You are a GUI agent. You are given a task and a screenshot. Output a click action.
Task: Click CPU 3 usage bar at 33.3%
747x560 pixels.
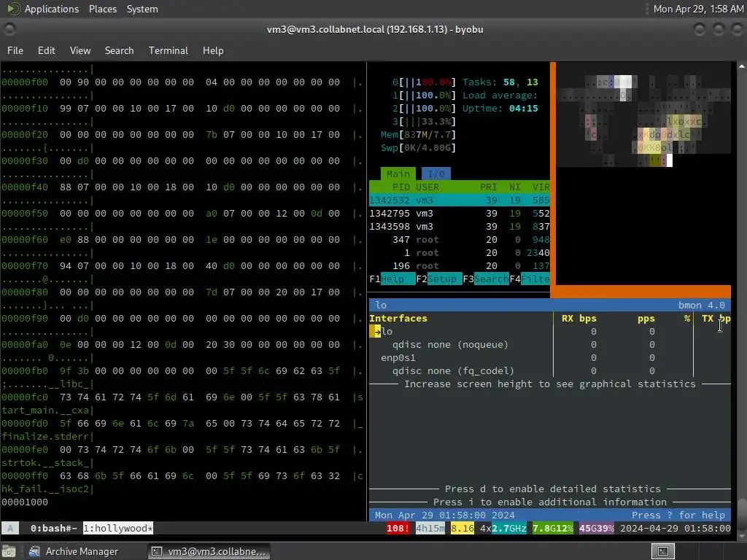click(424, 122)
